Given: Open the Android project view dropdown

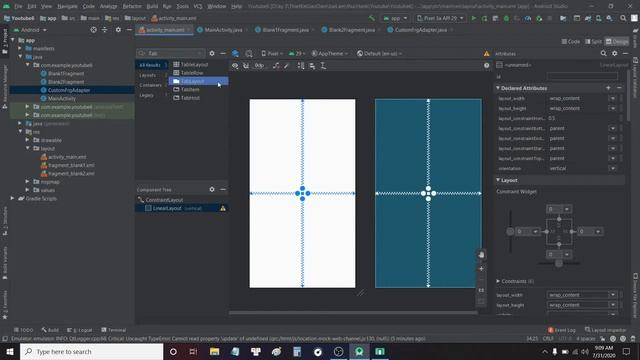Looking at the screenshot, I should (31, 30).
